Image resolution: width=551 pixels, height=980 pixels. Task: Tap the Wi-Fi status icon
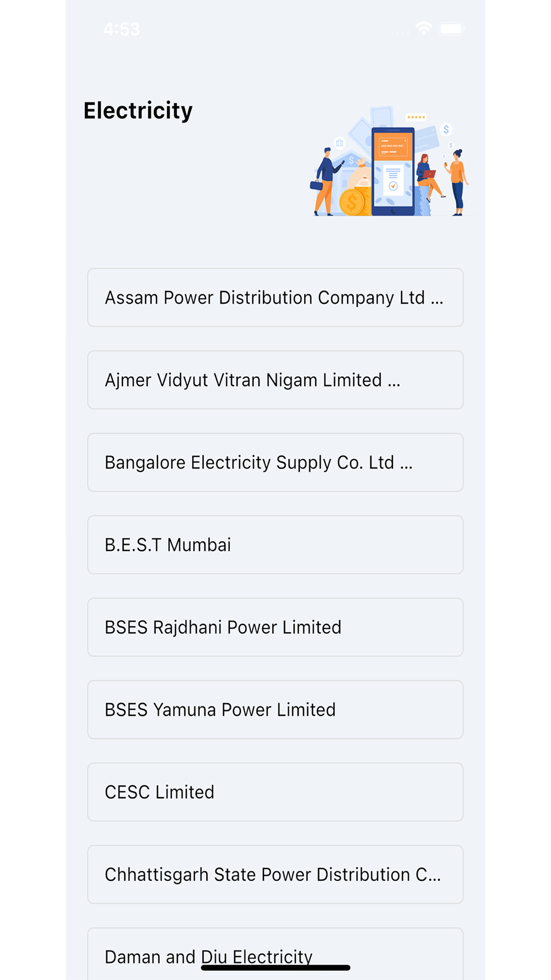click(424, 29)
